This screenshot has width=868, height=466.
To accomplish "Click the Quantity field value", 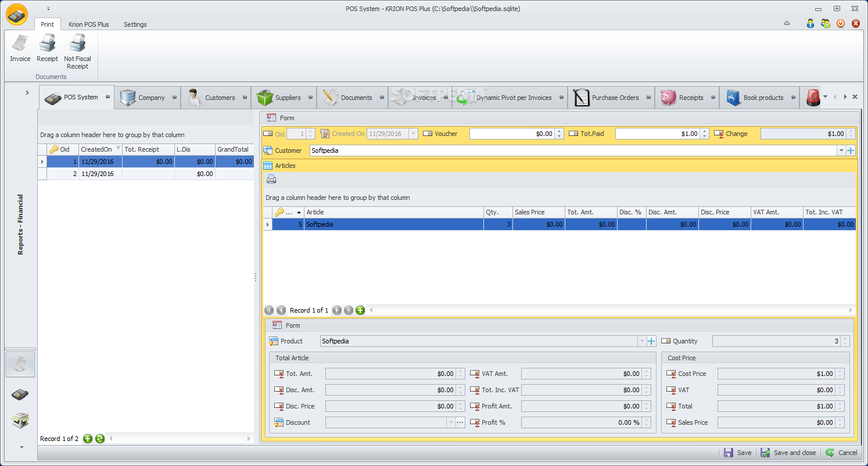I will [776, 341].
